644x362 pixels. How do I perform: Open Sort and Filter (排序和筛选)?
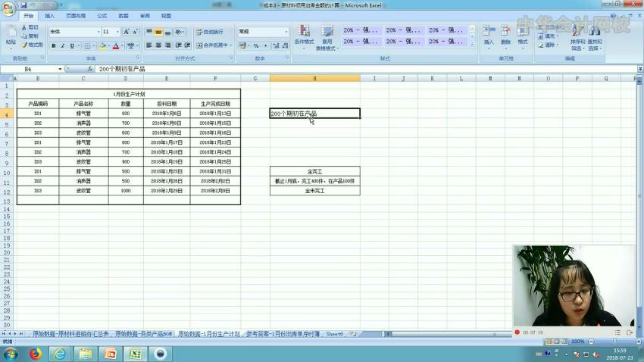577,38
